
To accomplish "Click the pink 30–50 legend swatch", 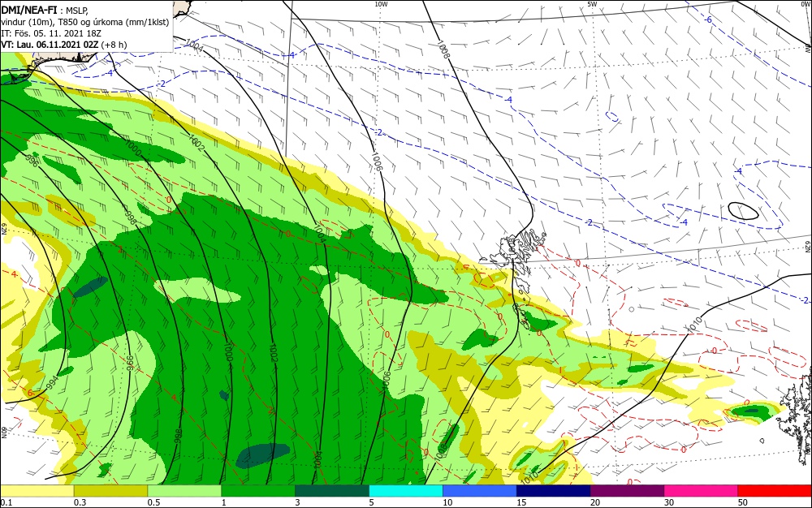I will pos(702,491).
